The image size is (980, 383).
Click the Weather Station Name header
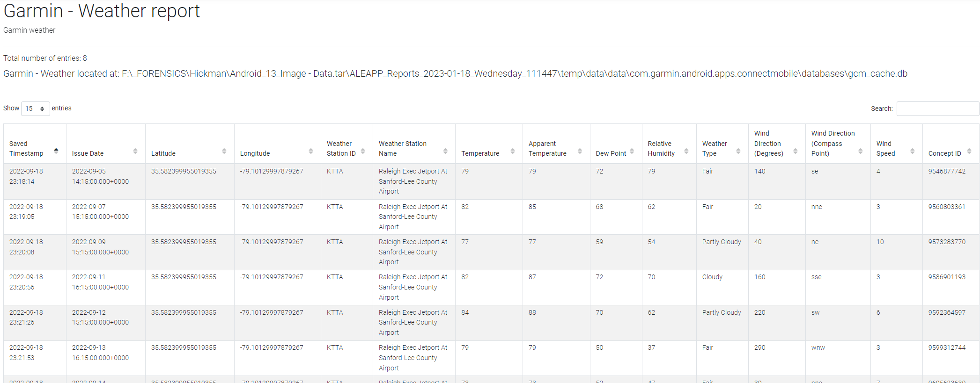(x=403, y=148)
